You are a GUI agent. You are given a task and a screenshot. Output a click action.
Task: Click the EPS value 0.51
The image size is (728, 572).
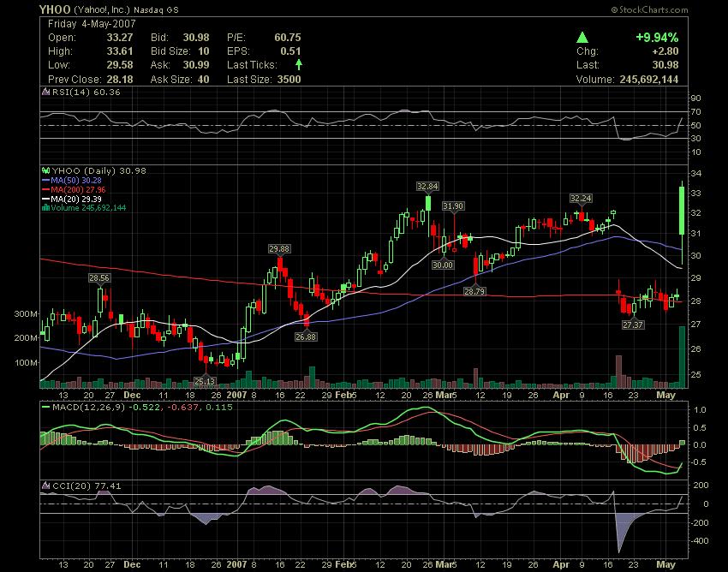tap(290, 51)
